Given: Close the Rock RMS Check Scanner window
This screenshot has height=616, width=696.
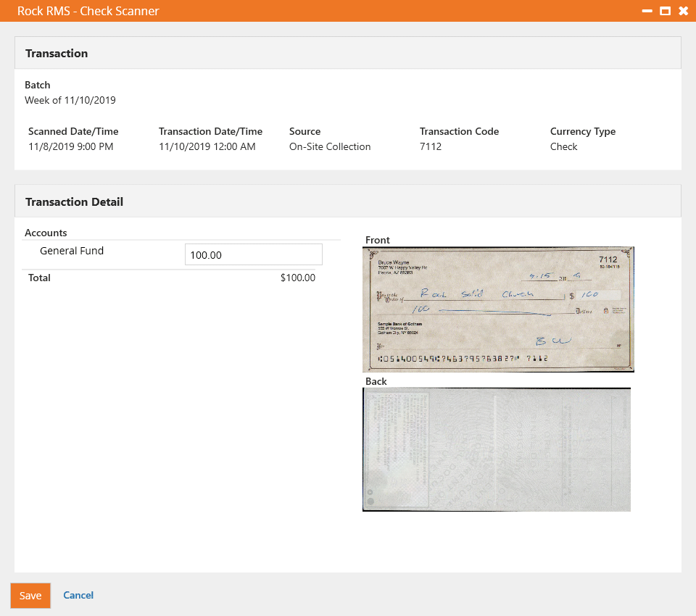Looking at the screenshot, I should coord(683,11).
